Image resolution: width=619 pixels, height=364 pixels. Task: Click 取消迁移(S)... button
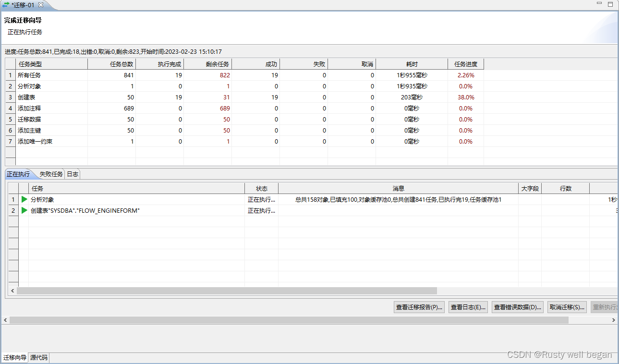tap(567, 307)
